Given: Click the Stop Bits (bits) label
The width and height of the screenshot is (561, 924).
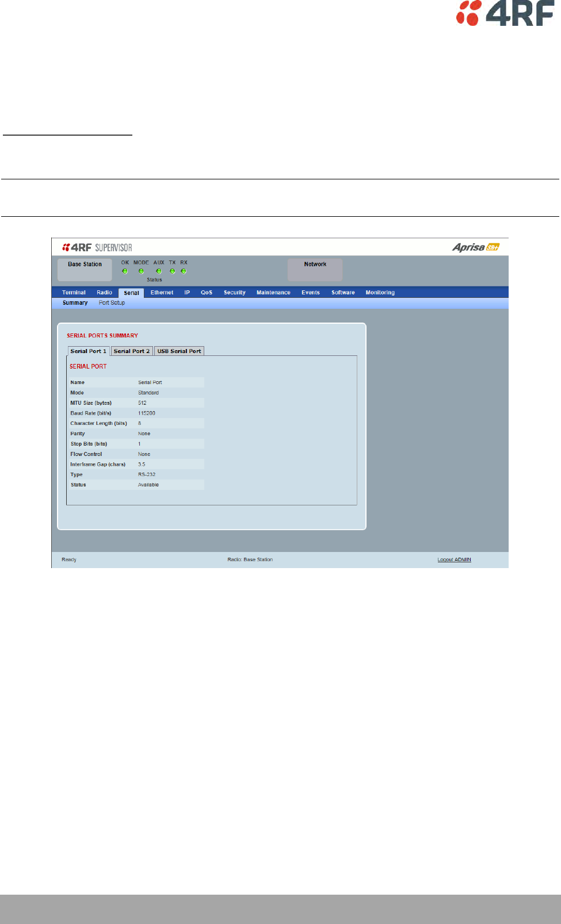Looking at the screenshot, I should pyautogui.click(x=89, y=444).
